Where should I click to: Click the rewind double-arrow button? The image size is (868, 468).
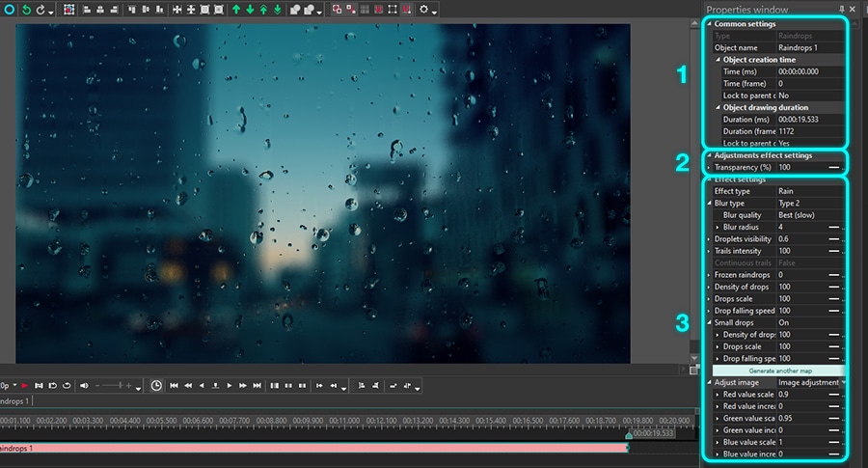pos(188,385)
